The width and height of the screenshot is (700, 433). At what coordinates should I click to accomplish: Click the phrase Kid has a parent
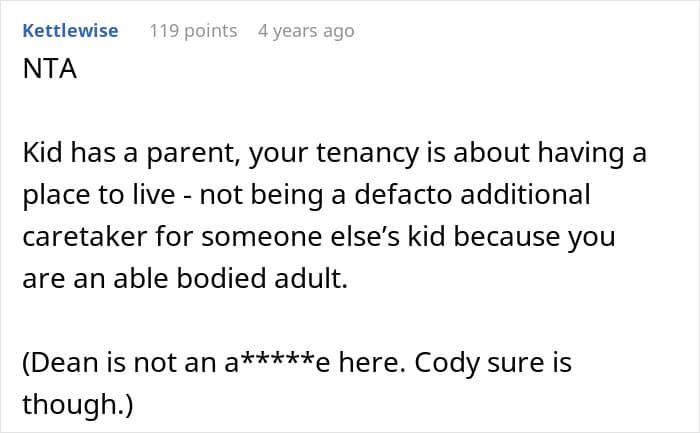[129, 153]
